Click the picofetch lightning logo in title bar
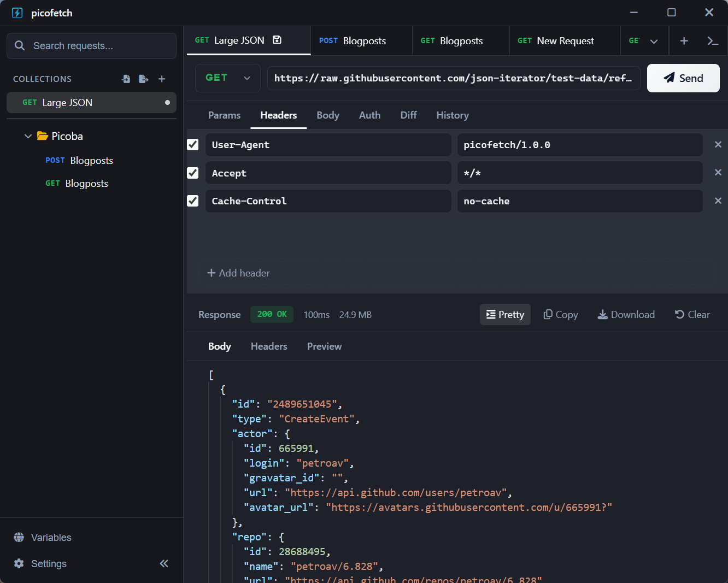Viewport: 728px width, 583px height. click(x=17, y=13)
